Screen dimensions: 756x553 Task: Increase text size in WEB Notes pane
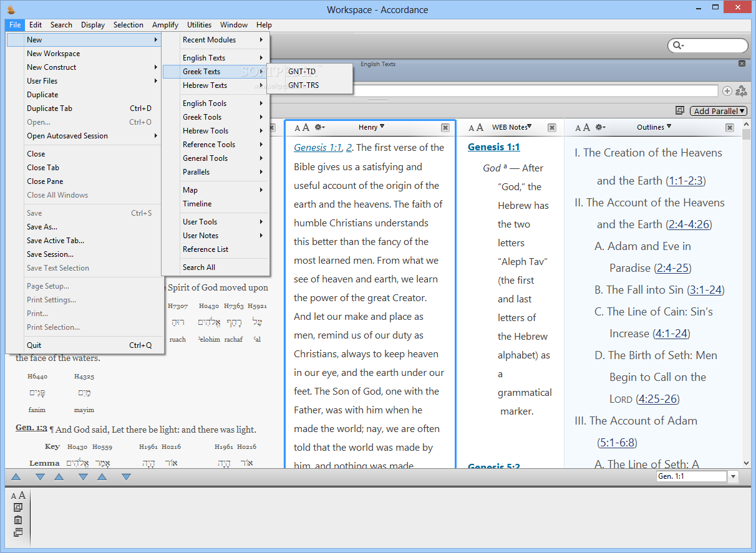480,127
